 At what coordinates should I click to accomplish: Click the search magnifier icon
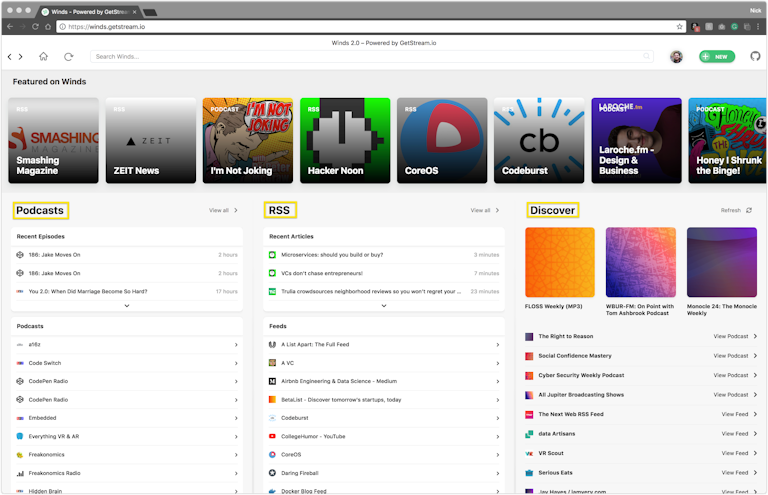tap(647, 56)
